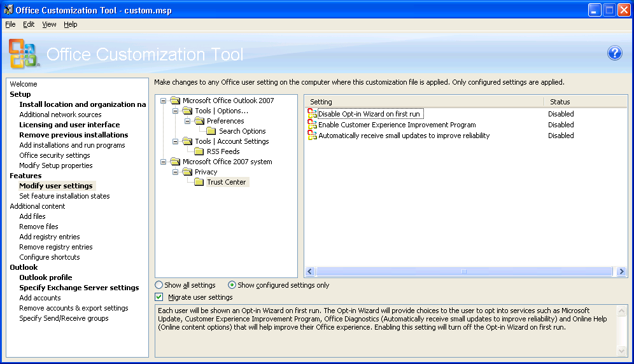Toggle Migrate user settings checkbox

coord(159,297)
